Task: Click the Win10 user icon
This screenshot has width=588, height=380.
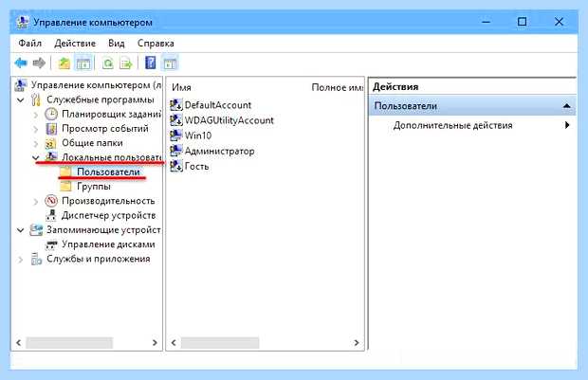Action: [x=176, y=136]
